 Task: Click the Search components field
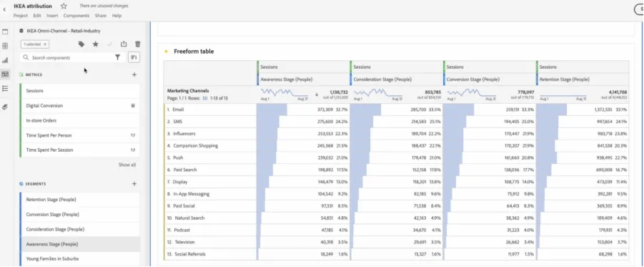pyautogui.click(x=68, y=57)
